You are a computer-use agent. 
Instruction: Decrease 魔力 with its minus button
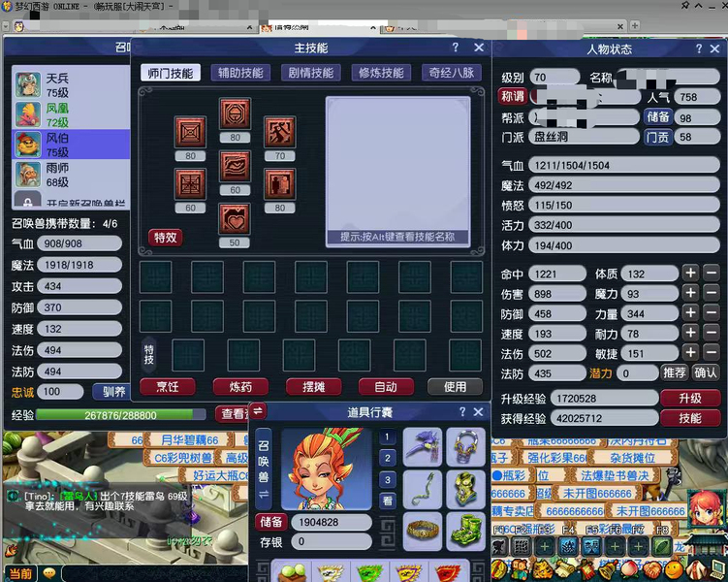[x=712, y=294]
